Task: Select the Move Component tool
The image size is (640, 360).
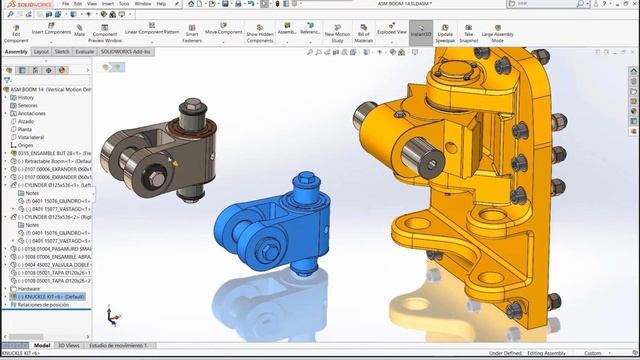Action: (223, 29)
